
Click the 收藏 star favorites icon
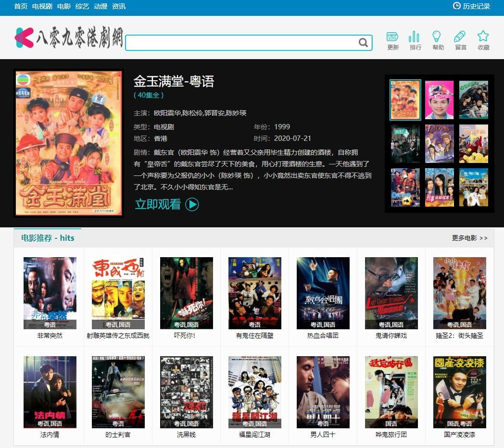(483, 37)
